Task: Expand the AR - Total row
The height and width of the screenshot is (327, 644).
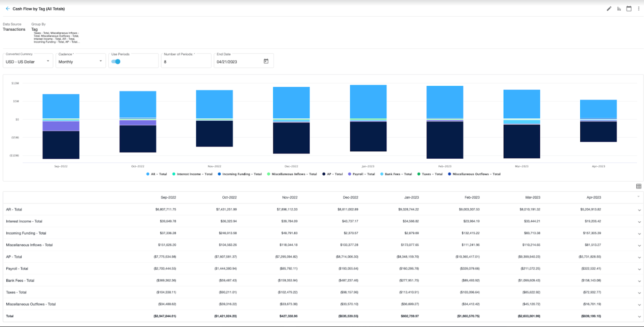Action: pyautogui.click(x=639, y=210)
